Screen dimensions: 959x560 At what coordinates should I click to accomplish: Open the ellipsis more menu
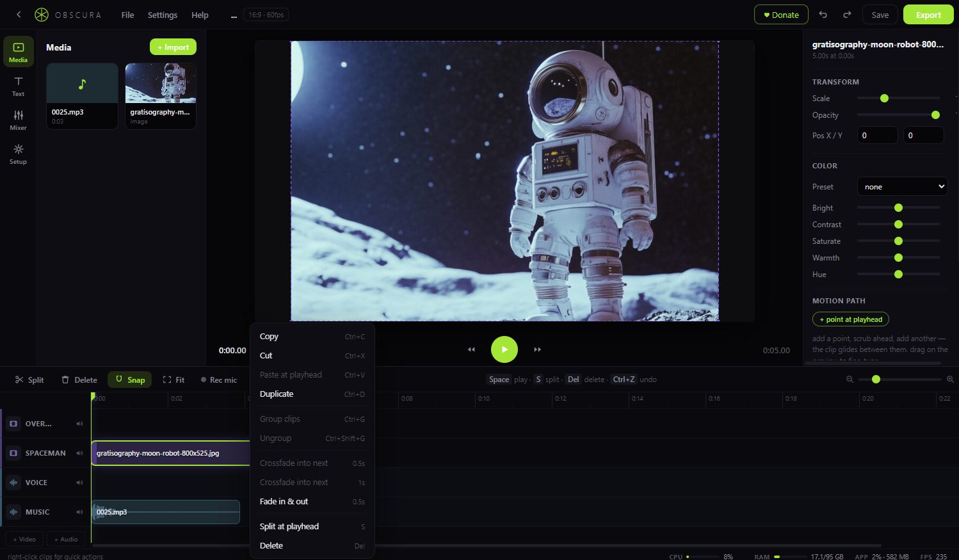click(234, 15)
